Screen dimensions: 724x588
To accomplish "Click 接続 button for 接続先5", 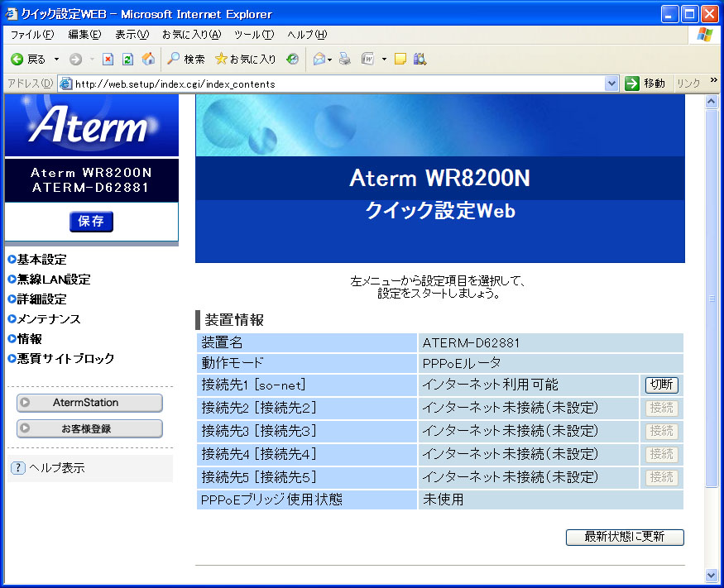I will click(x=662, y=477).
